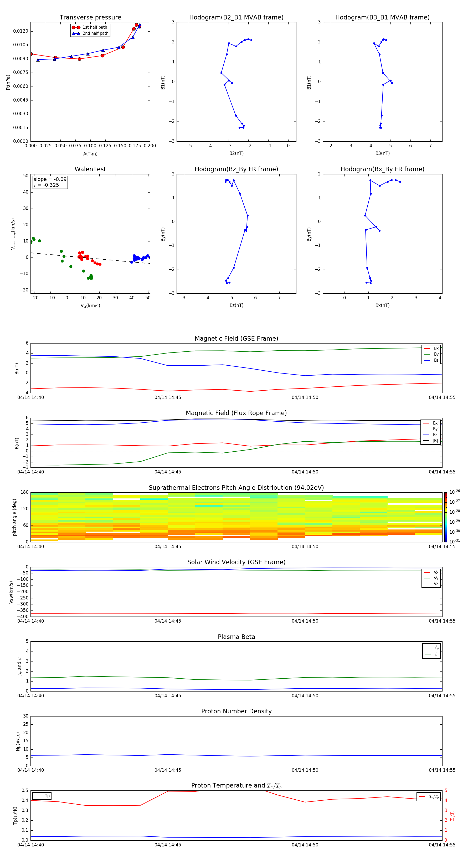Click the 'Hodogram(Bx_By FR frame)' title
The width and height of the screenshot is (473, 868).
[382, 169]
